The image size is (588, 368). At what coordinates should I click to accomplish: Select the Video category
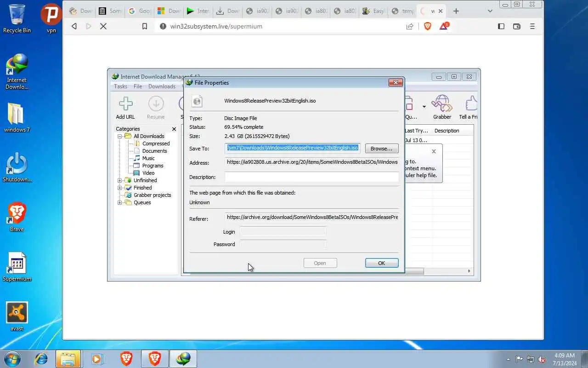pos(148,173)
